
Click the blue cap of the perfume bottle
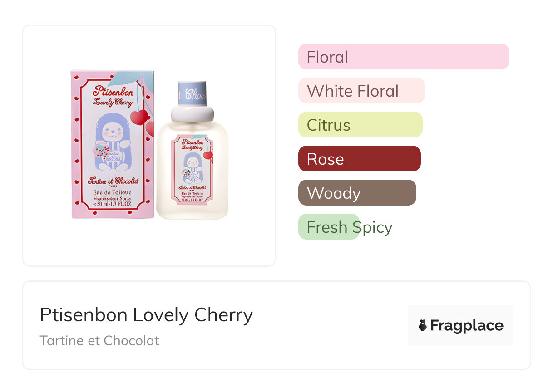click(x=192, y=93)
